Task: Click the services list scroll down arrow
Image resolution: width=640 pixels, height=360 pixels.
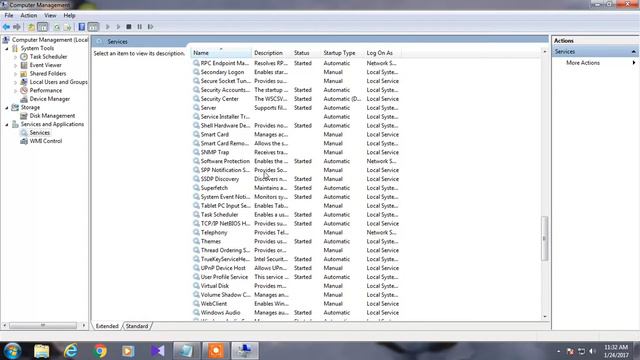Action: click(x=544, y=317)
